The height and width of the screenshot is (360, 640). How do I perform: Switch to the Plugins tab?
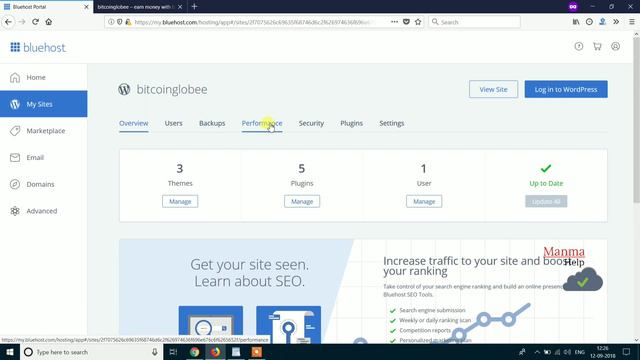pos(351,123)
